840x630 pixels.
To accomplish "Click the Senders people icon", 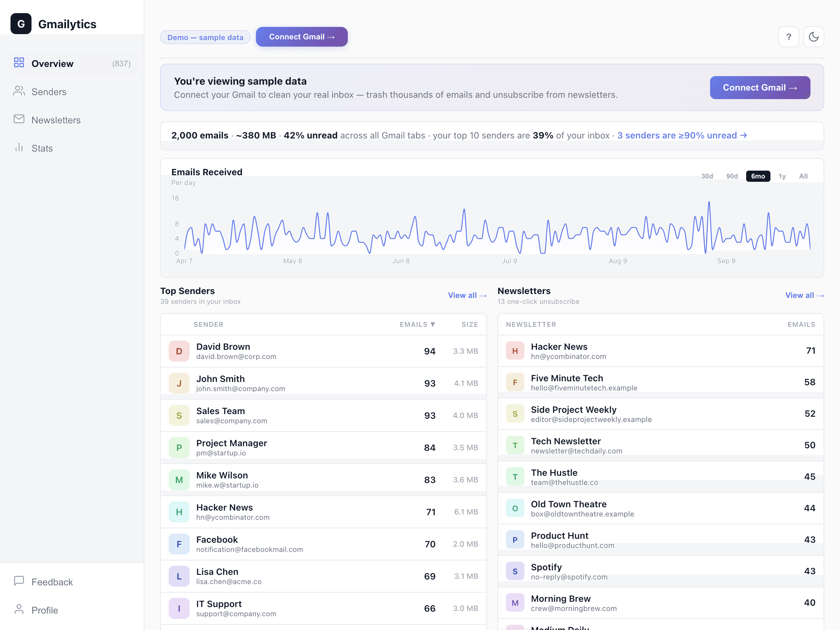I will (x=19, y=91).
